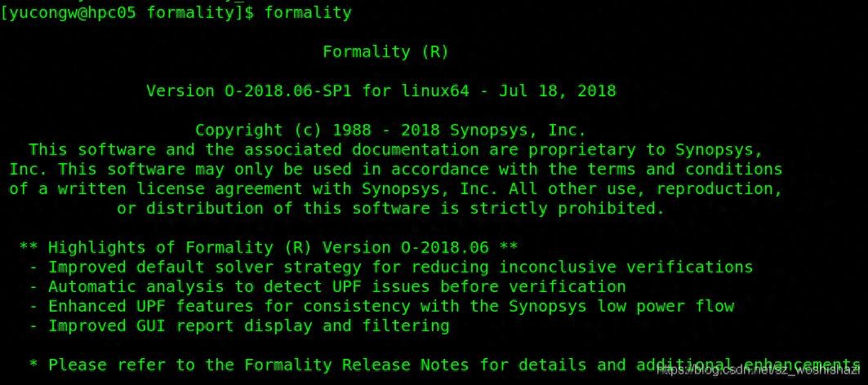
Task: Click the typed "formality" command after the prompt
Action: coord(308,12)
